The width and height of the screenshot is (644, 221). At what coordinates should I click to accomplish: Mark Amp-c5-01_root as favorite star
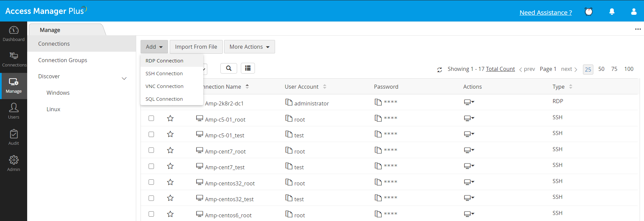[170, 118]
